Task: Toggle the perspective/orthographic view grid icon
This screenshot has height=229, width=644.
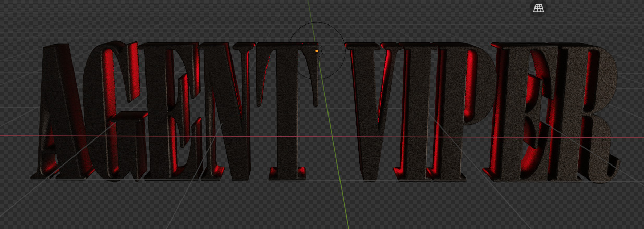Action: click(x=539, y=8)
